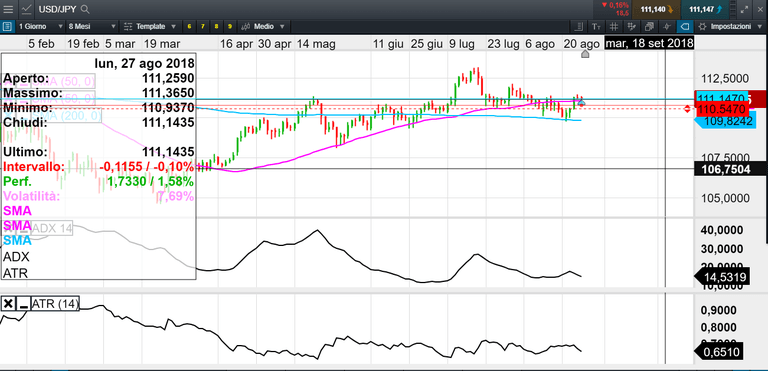This screenshot has width=768, height=371.
Task: Open the 8 Mesi period dropdown
Action: pyautogui.click(x=92, y=26)
